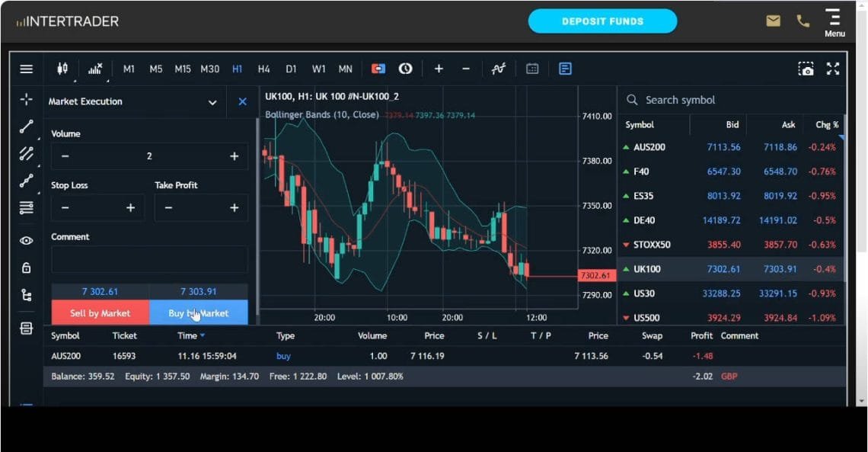Switch to the H4 timeframe
This screenshot has width=868, height=452.
pos(264,69)
